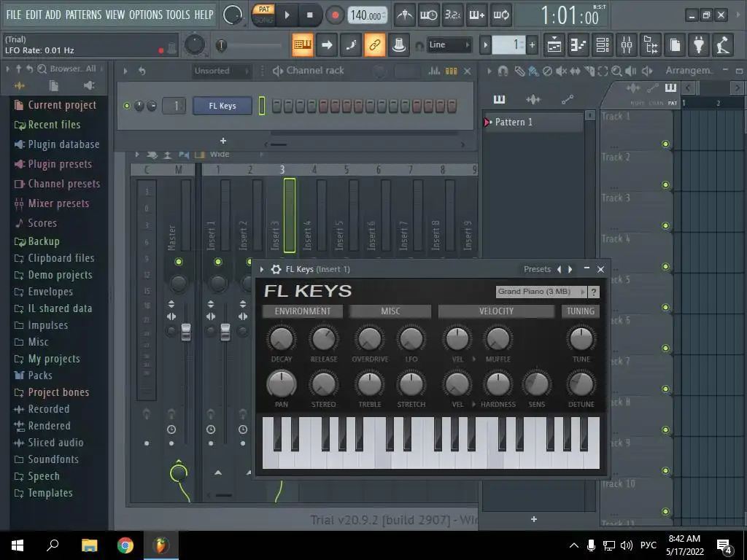Click the FL Keys channel button
The width and height of the screenshot is (747, 560).
[222, 106]
